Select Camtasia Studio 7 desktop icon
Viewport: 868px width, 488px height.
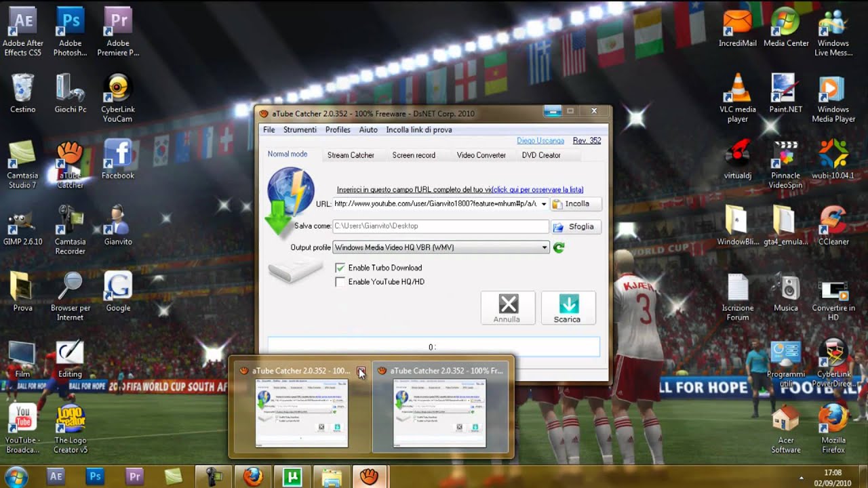point(23,164)
